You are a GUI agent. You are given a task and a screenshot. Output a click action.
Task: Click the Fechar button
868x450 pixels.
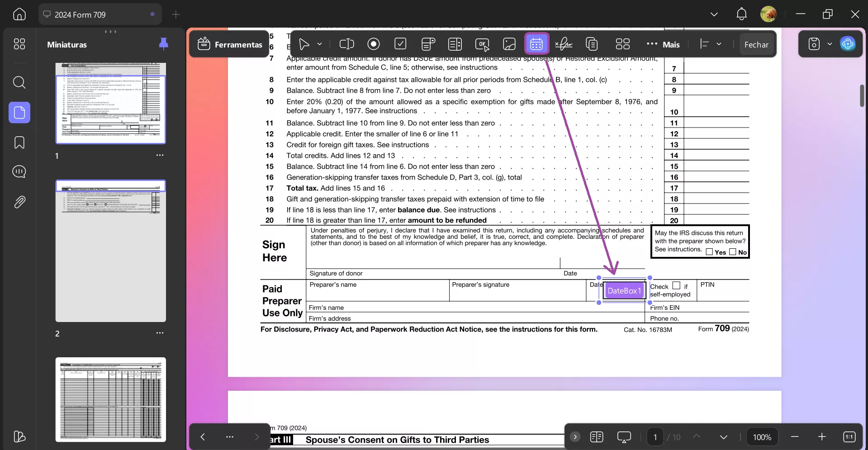(x=756, y=44)
